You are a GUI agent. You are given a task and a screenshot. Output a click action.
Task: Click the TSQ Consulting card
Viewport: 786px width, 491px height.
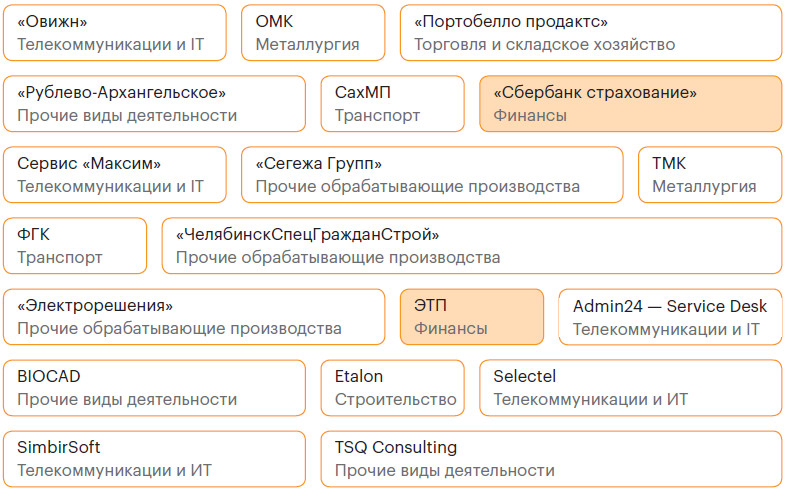coord(550,459)
